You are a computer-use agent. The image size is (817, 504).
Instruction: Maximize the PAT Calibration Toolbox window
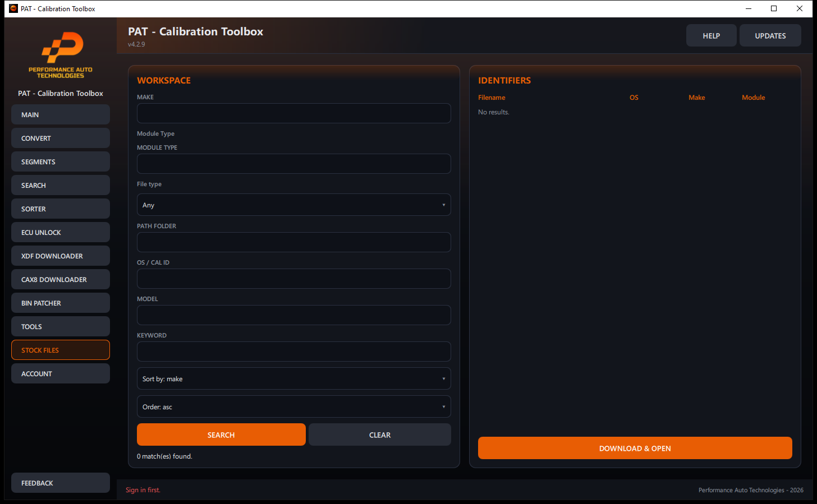tap(774, 8)
